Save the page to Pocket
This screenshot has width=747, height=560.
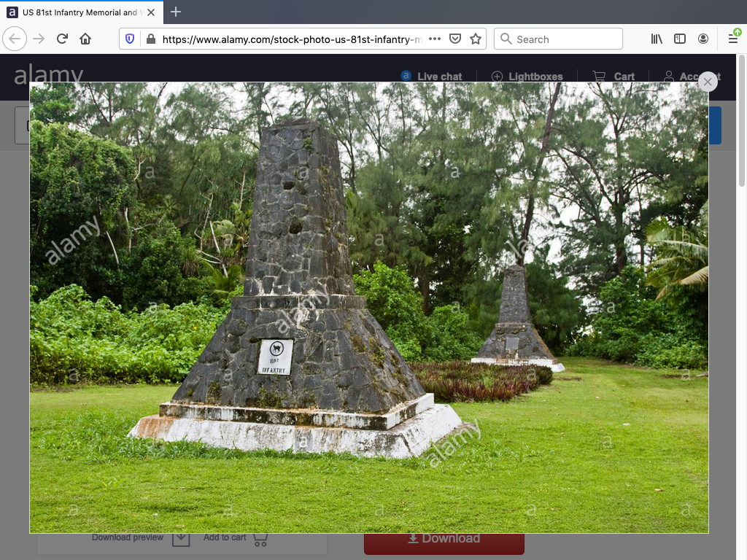pyautogui.click(x=455, y=39)
